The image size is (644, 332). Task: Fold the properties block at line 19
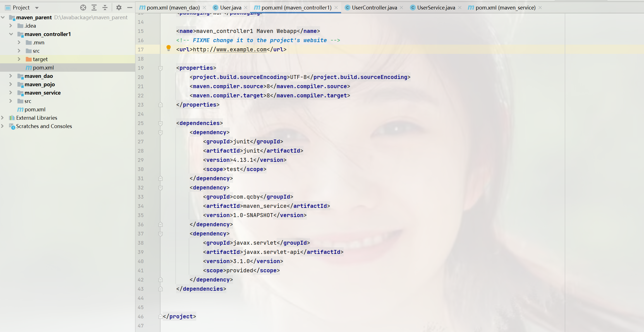point(161,68)
